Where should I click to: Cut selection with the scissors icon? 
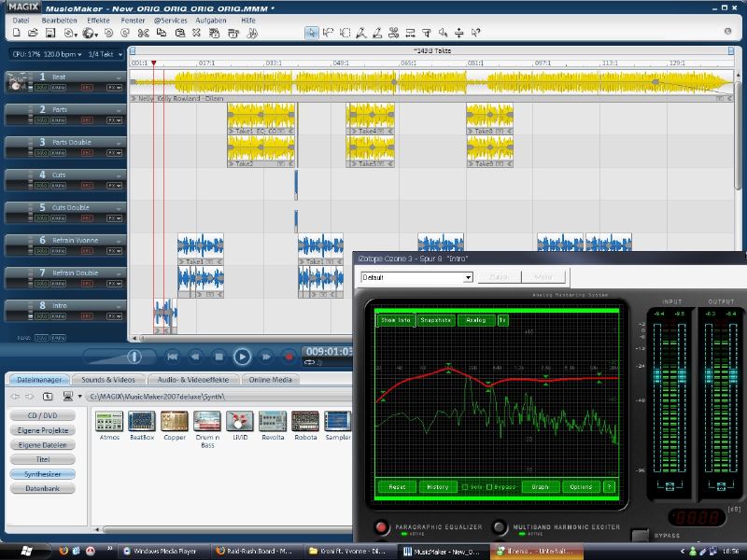[143, 33]
